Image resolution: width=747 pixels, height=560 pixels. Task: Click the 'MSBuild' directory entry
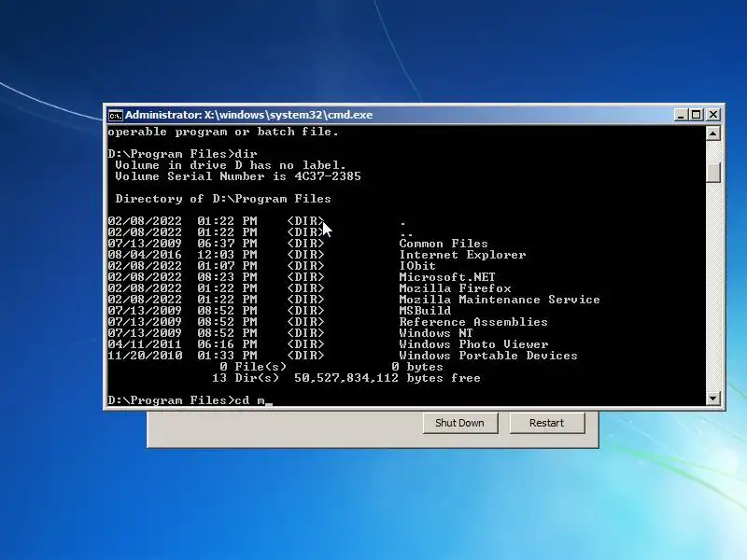[425, 311]
